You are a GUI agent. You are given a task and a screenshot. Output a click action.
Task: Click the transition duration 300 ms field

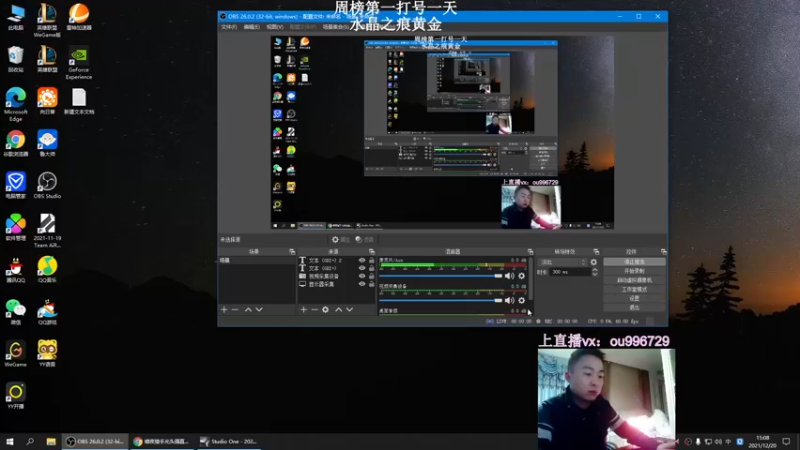pyautogui.click(x=570, y=272)
